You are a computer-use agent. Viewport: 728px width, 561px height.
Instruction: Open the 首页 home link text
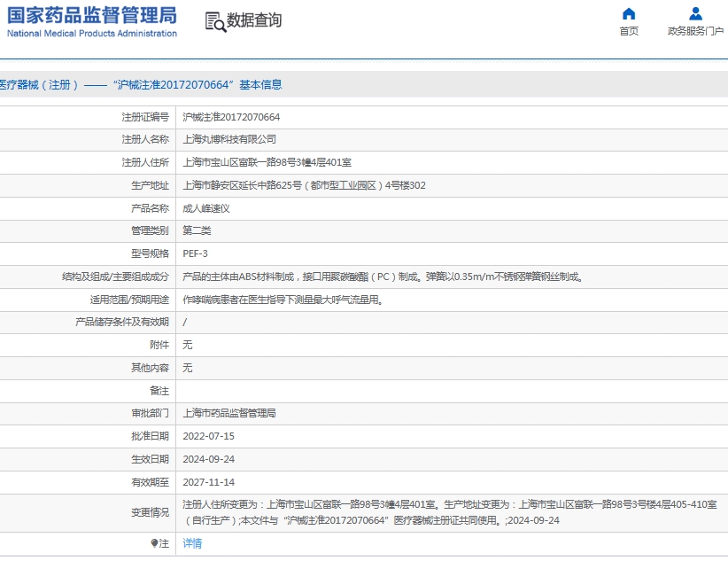tap(629, 31)
